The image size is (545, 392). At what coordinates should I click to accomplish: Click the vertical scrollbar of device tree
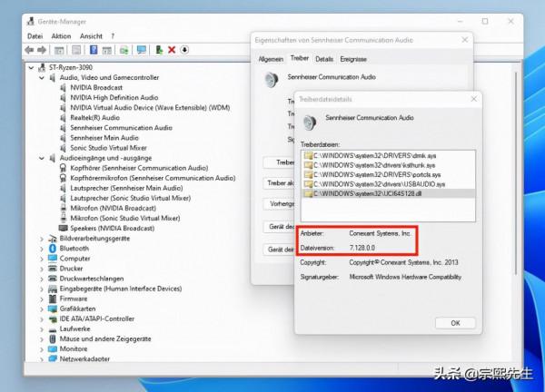[516, 173]
